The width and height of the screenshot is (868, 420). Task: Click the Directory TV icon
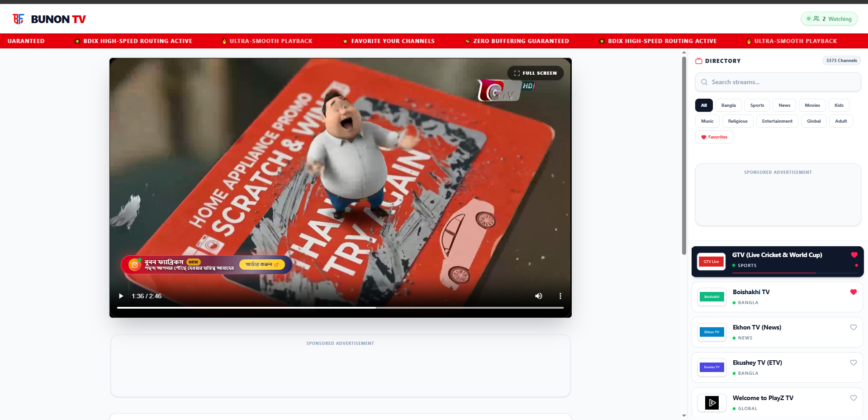(699, 61)
